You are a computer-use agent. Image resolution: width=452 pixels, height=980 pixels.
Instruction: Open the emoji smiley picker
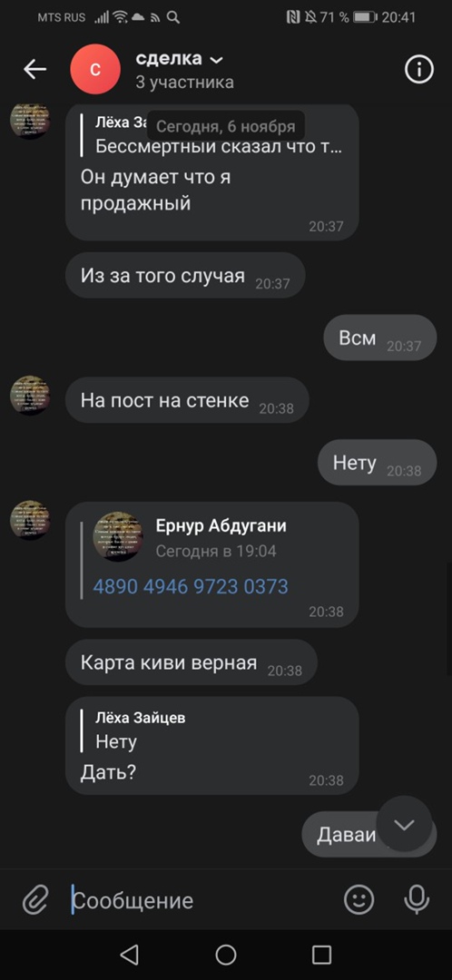(359, 900)
